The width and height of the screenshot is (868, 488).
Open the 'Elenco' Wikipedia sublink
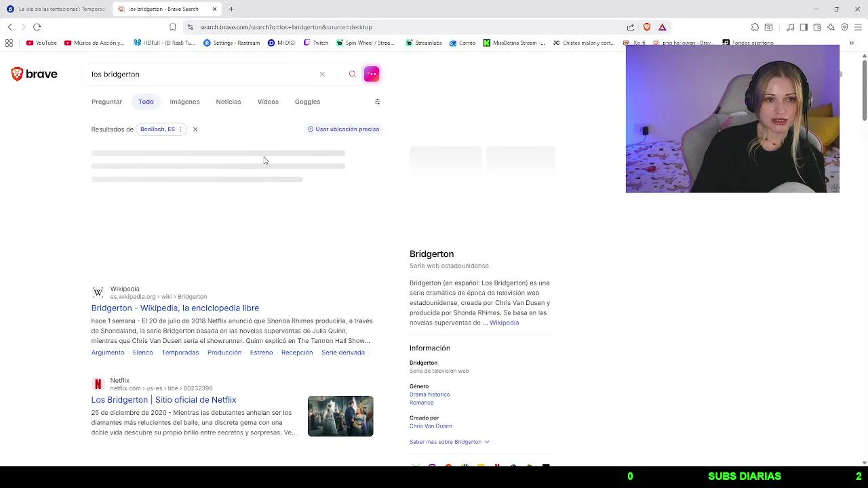click(x=143, y=352)
